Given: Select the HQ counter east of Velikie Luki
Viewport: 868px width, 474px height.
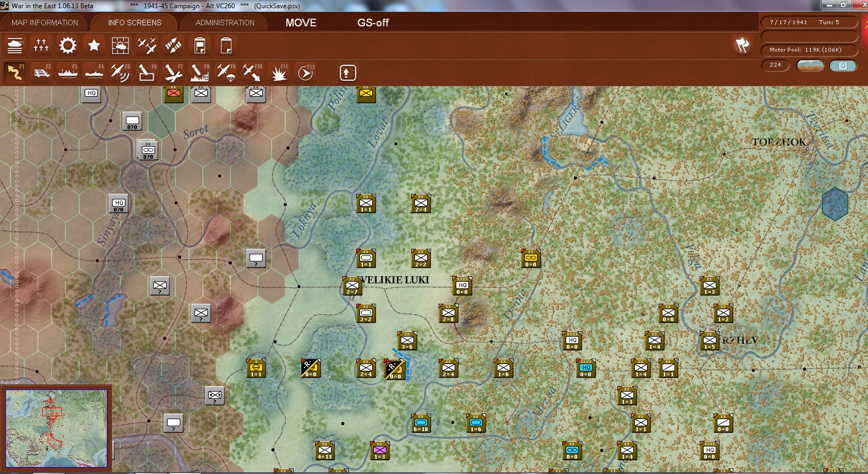Looking at the screenshot, I should point(462,286).
